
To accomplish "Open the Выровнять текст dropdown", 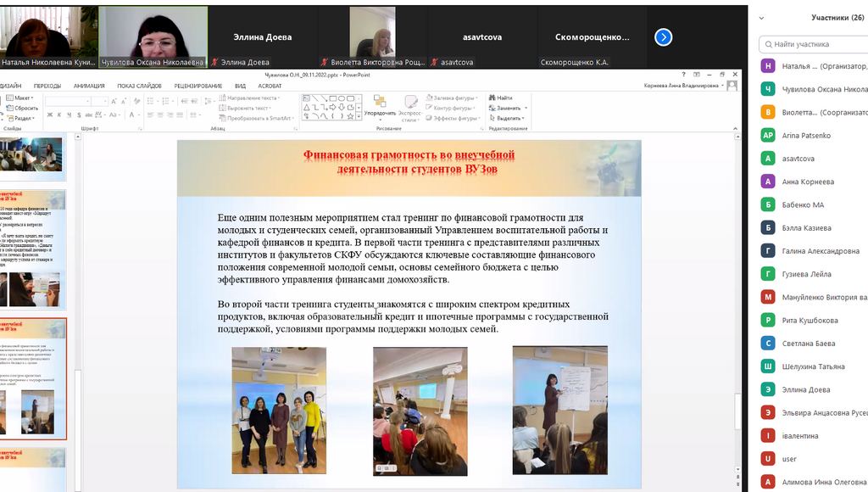I will tap(247, 108).
